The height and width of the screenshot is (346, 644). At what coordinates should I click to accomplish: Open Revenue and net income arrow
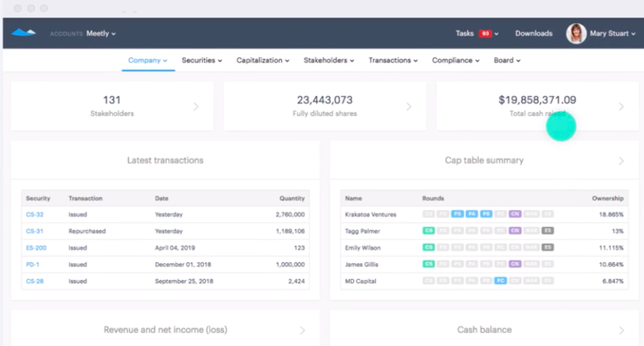tap(303, 331)
